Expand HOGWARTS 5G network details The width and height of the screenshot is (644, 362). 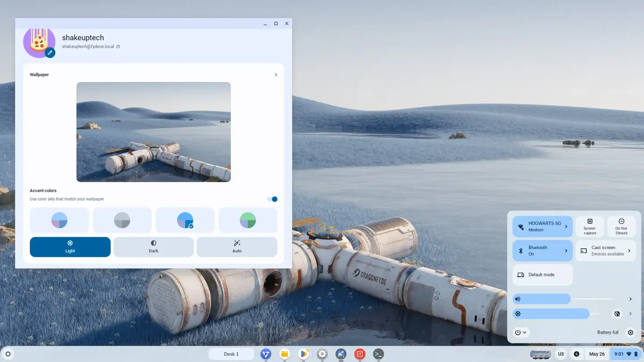coord(542,226)
